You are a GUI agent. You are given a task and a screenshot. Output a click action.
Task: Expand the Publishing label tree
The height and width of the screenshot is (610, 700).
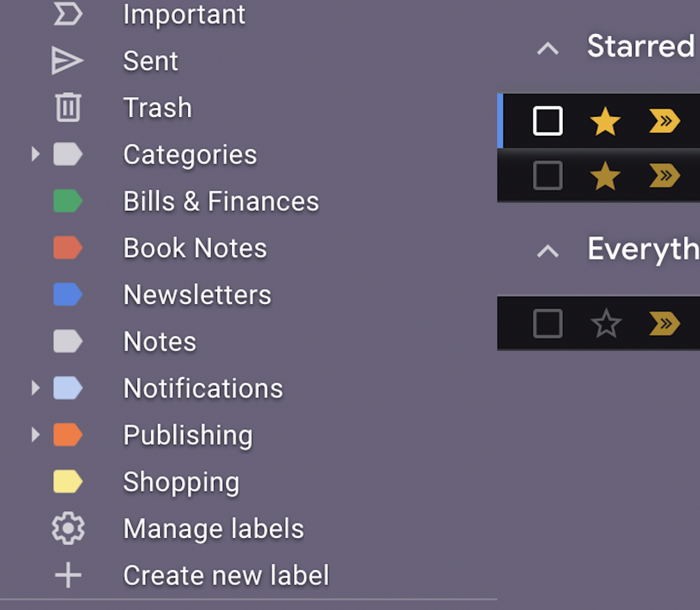36,434
